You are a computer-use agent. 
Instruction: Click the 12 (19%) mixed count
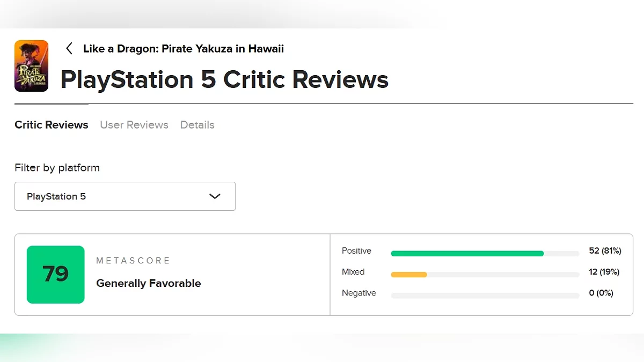pyautogui.click(x=604, y=272)
